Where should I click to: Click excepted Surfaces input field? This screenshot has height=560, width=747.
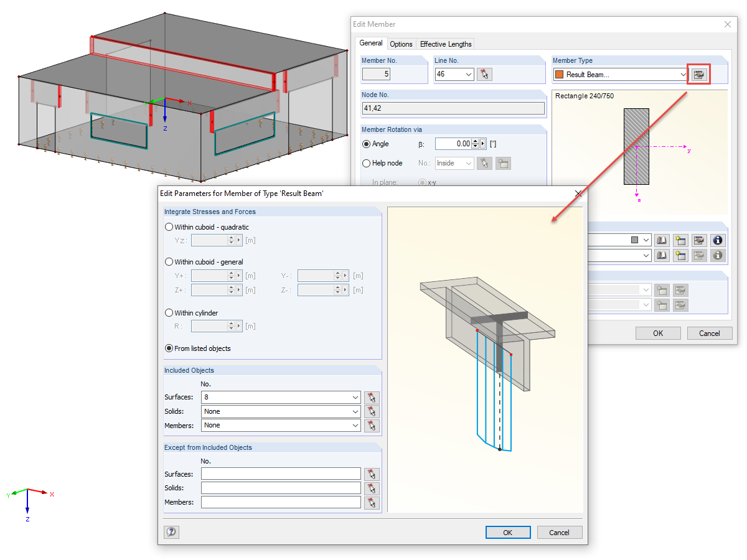click(281, 474)
